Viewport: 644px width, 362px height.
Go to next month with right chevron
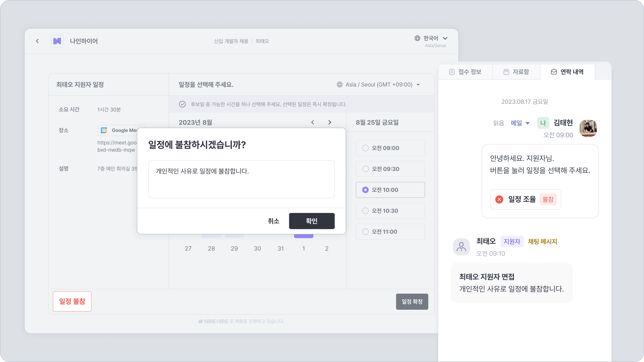point(329,122)
